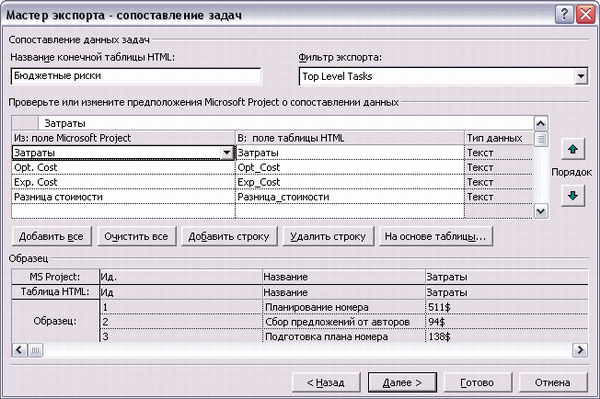The height and width of the screenshot is (399, 600).
Task: Click the Очистить все button
Action: (x=136, y=236)
